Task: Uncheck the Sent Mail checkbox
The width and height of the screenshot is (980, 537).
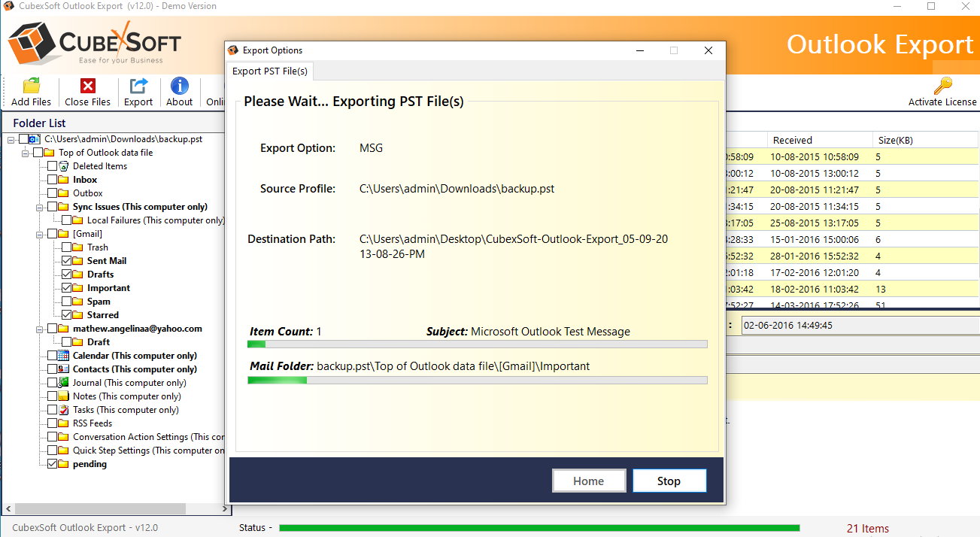Action: [66, 261]
